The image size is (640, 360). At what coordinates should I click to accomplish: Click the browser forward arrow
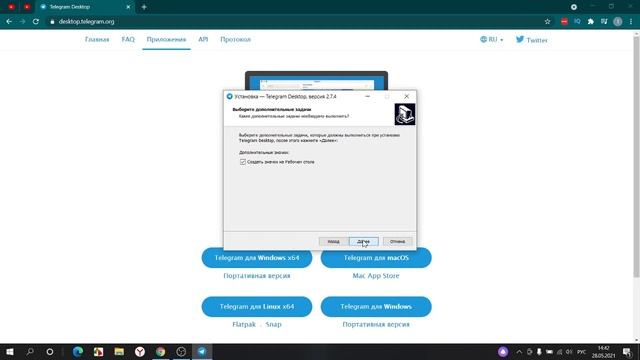[x=22, y=22]
